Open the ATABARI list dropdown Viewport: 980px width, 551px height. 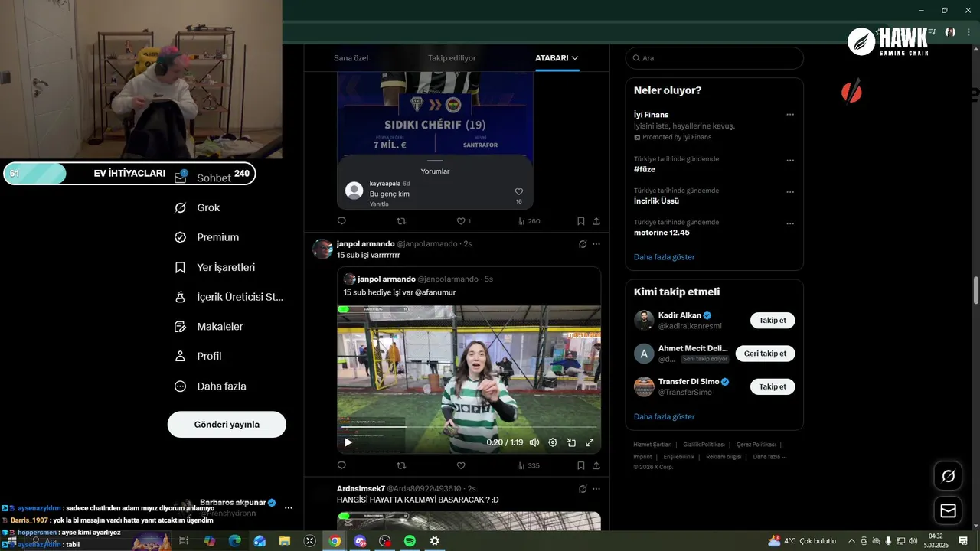557,58
